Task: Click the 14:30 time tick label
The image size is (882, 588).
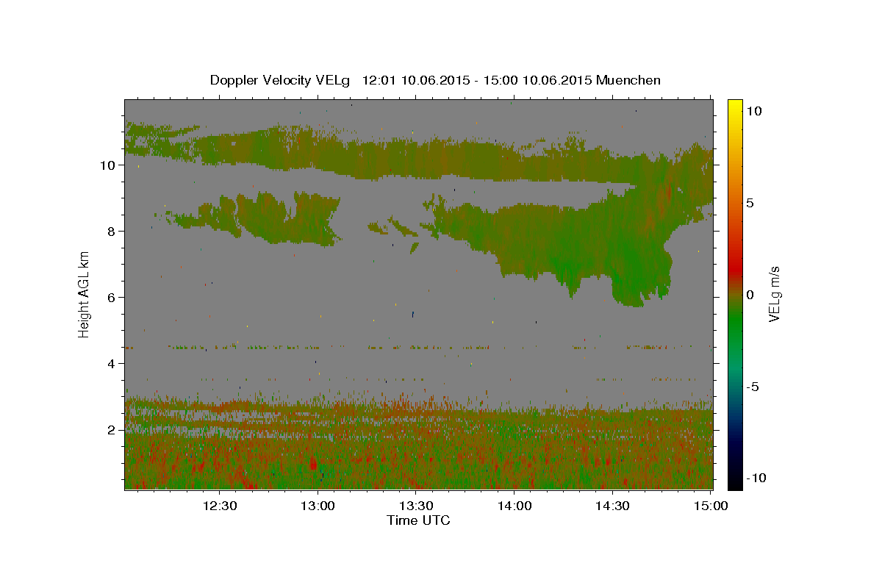Action: coord(612,506)
